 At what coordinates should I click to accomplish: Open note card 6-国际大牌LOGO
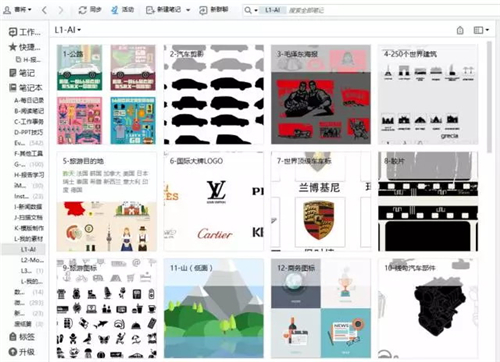coord(214,201)
